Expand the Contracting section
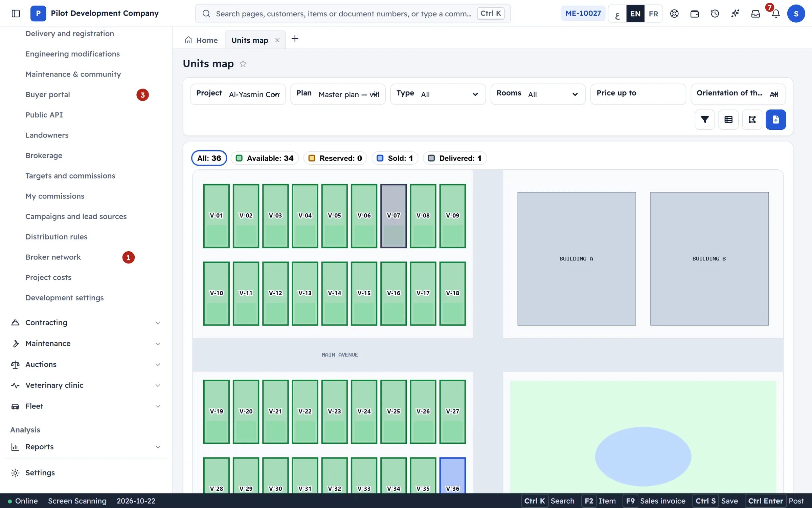Screen dimensions: 812x508 (x=86, y=322)
